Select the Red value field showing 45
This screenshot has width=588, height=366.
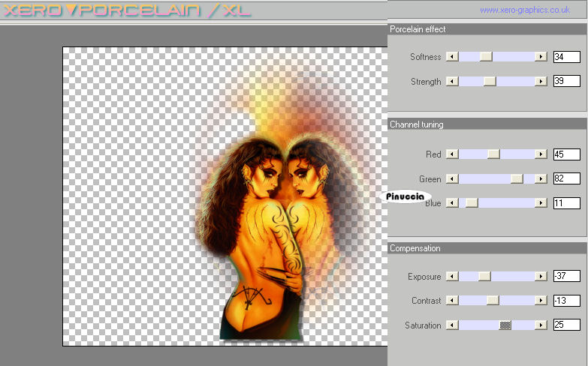click(x=567, y=154)
